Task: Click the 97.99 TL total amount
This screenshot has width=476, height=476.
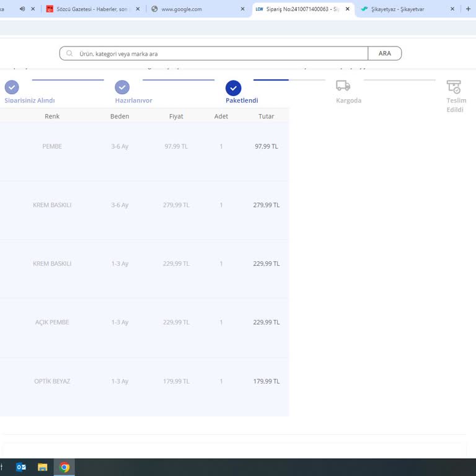Action: click(267, 146)
